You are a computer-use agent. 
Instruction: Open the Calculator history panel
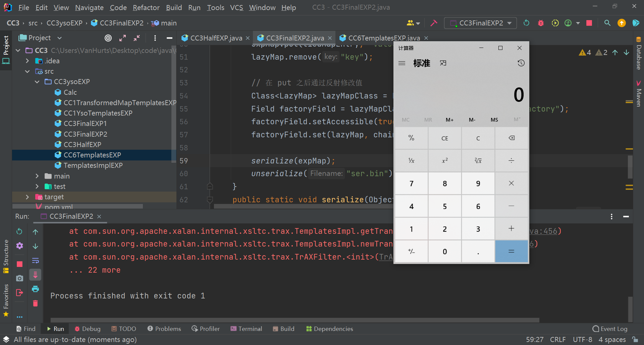click(521, 63)
